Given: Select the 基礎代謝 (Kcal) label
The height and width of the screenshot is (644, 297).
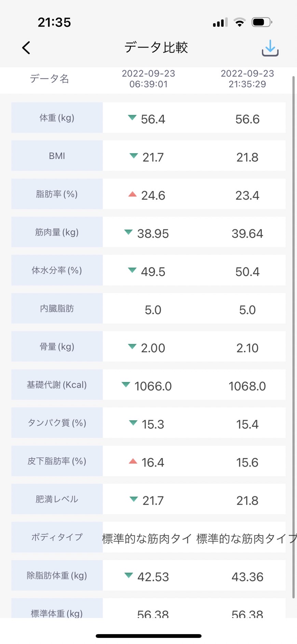Looking at the screenshot, I should point(57,385).
